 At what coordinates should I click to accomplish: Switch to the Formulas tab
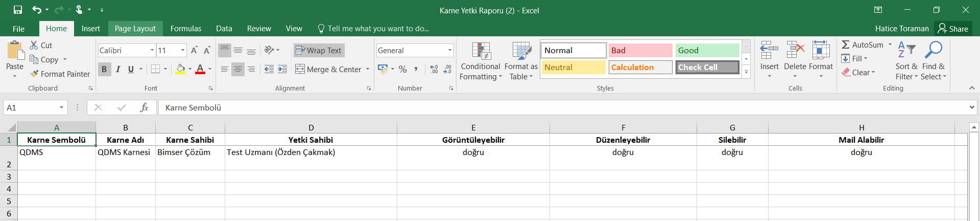[x=185, y=29]
